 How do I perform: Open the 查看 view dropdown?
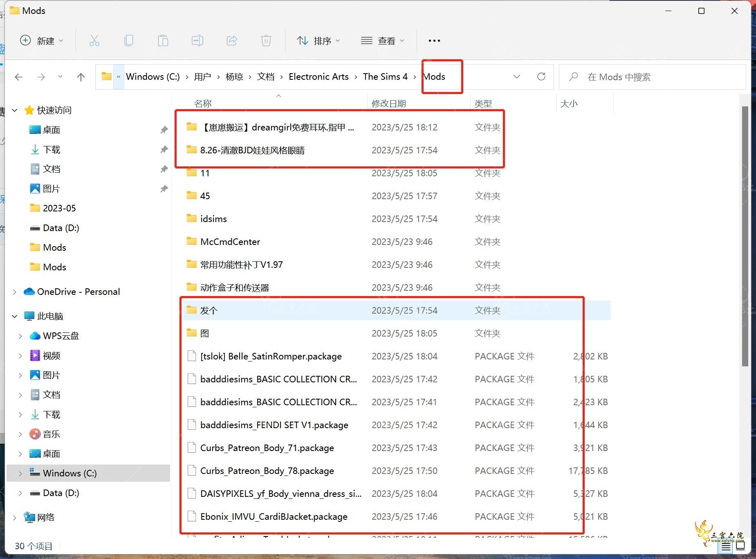pos(383,40)
